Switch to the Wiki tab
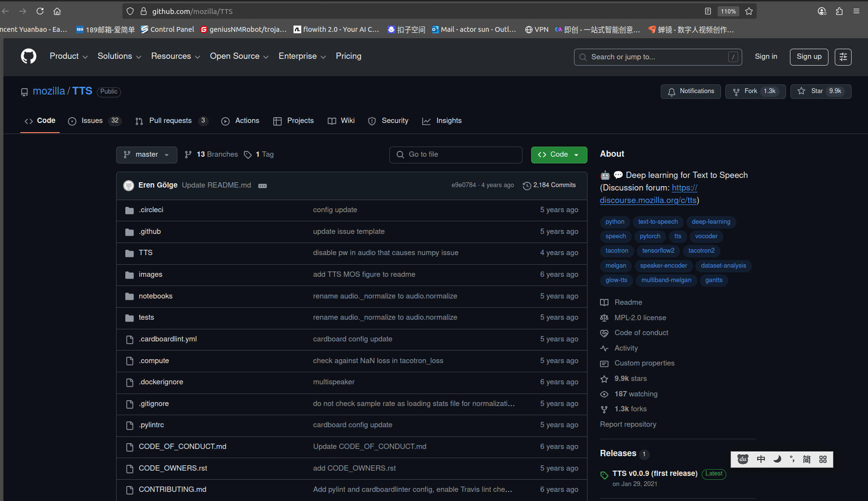 pyautogui.click(x=341, y=121)
